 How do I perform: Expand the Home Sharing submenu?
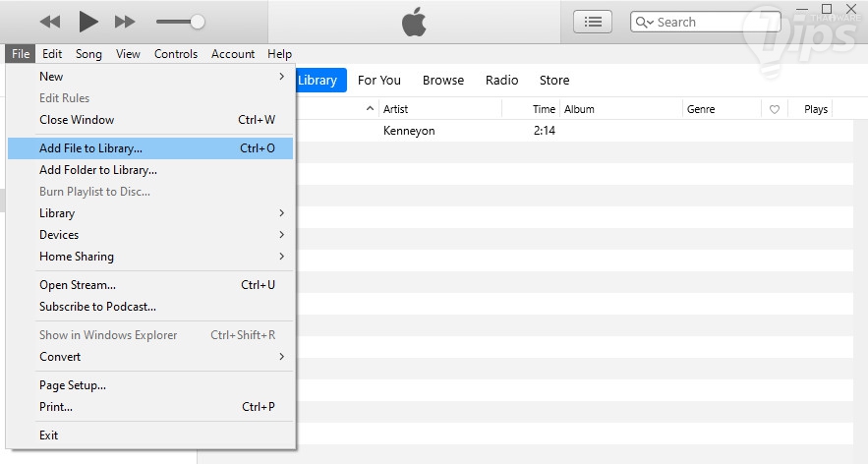point(150,257)
